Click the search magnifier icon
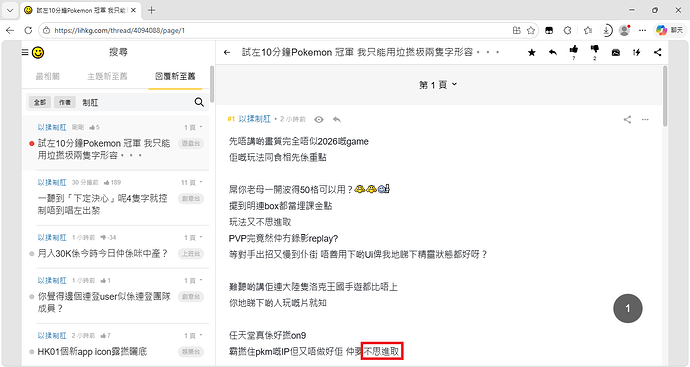The height and width of the screenshot is (367, 690). tap(199, 102)
